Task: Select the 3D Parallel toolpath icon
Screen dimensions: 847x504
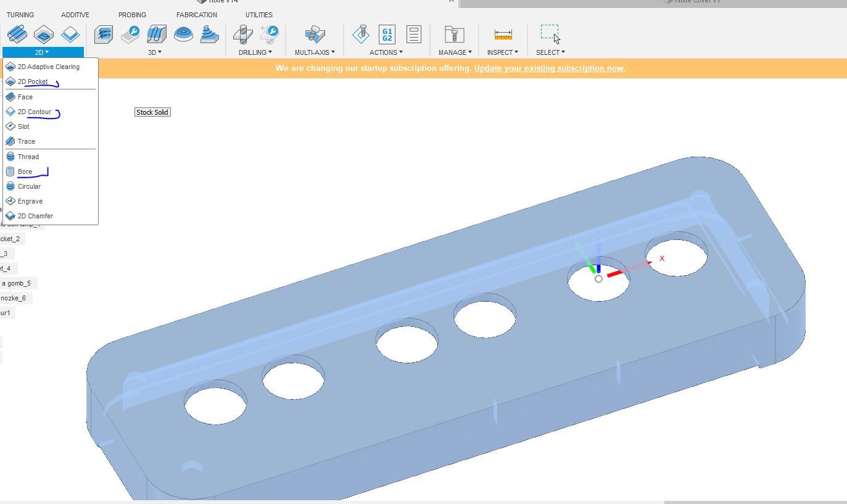Action: tap(157, 34)
